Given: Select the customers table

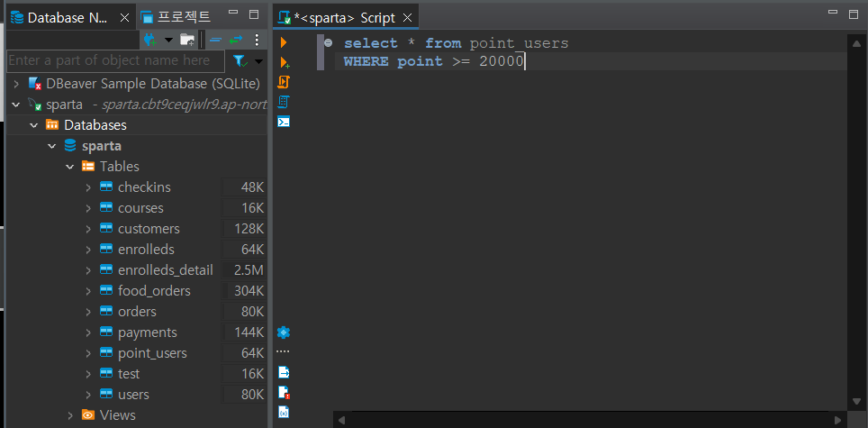Looking at the screenshot, I should pos(149,229).
